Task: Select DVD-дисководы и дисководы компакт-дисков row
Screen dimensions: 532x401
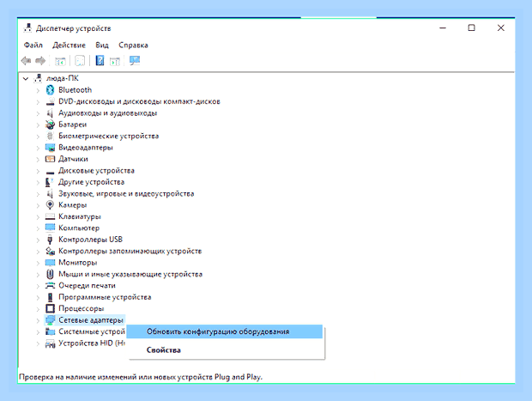Action: tap(139, 101)
